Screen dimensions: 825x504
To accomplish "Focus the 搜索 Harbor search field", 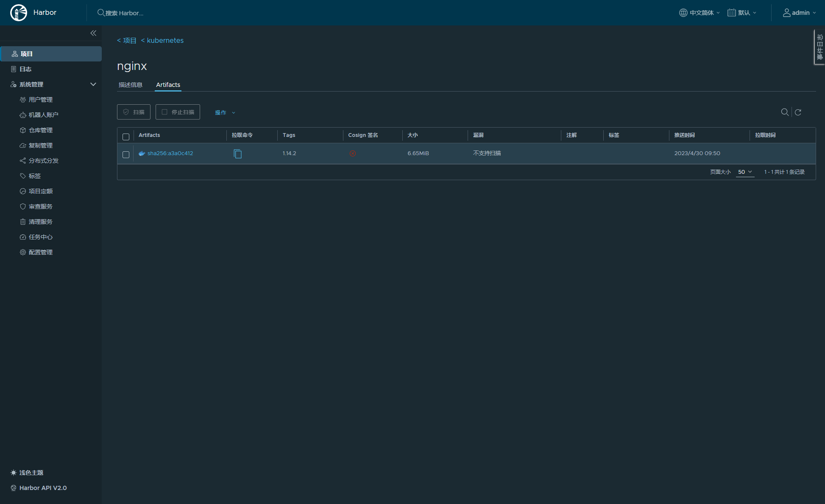I will pos(124,13).
